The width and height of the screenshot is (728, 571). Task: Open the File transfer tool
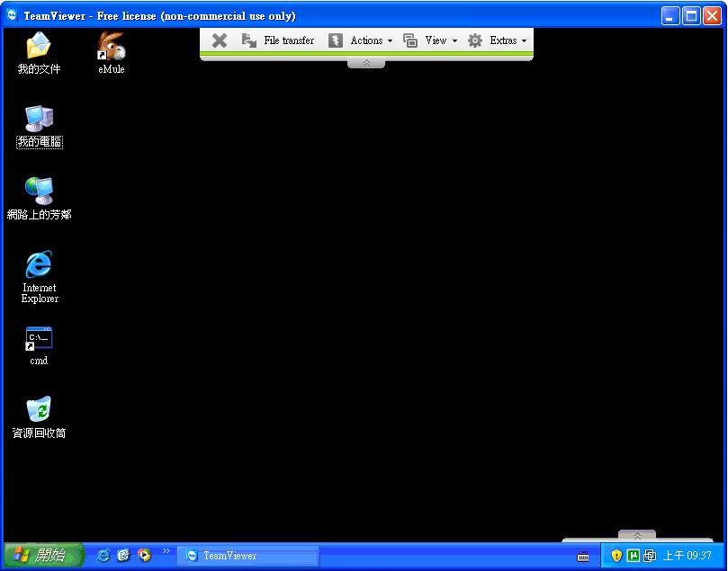click(x=278, y=40)
